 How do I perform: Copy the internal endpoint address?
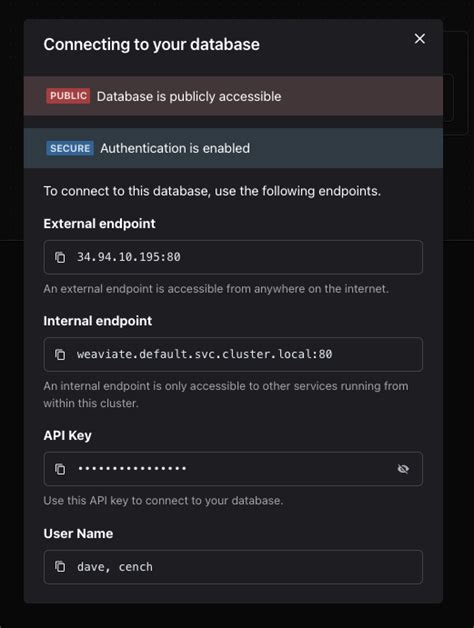60,354
